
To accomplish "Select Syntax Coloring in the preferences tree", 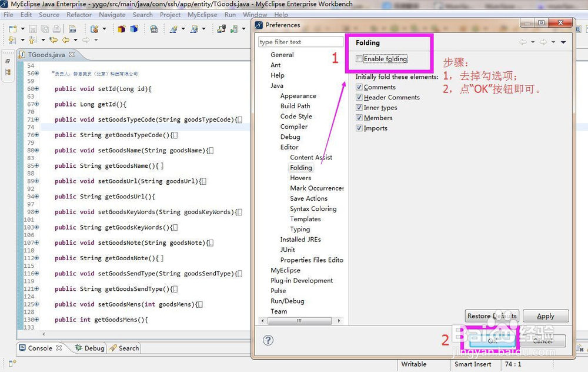I will (313, 209).
